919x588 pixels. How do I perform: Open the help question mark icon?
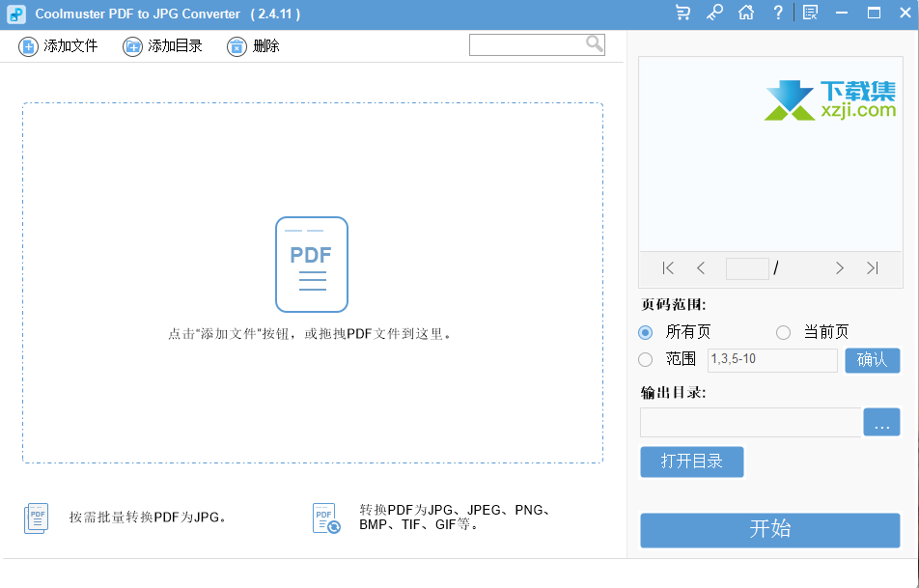[778, 13]
